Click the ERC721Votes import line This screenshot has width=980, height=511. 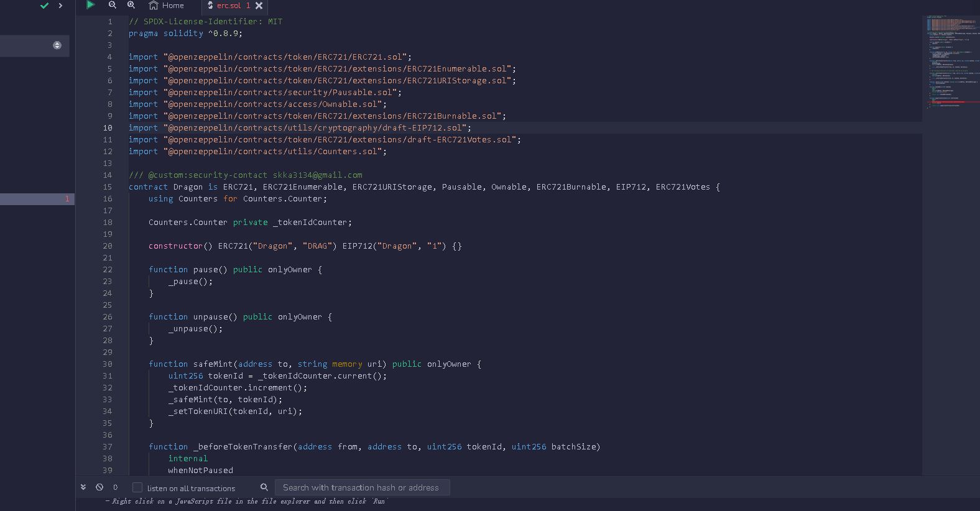pos(325,140)
